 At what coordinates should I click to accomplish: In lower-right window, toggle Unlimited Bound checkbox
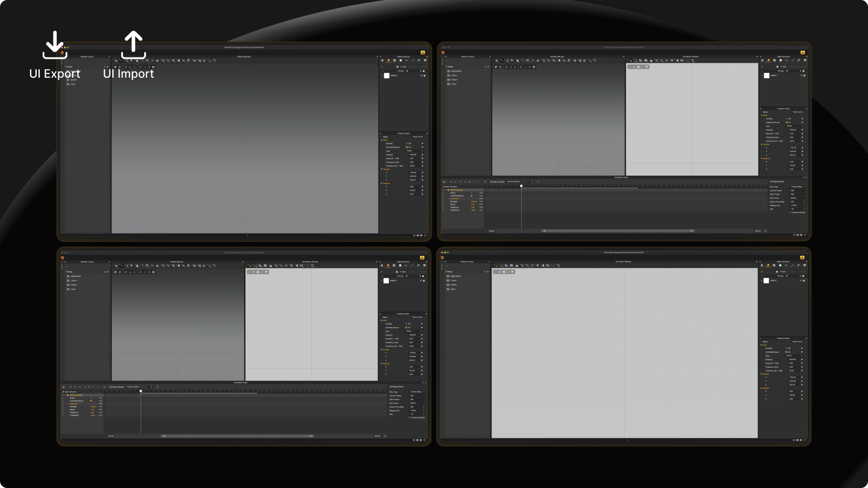tap(787, 352)
